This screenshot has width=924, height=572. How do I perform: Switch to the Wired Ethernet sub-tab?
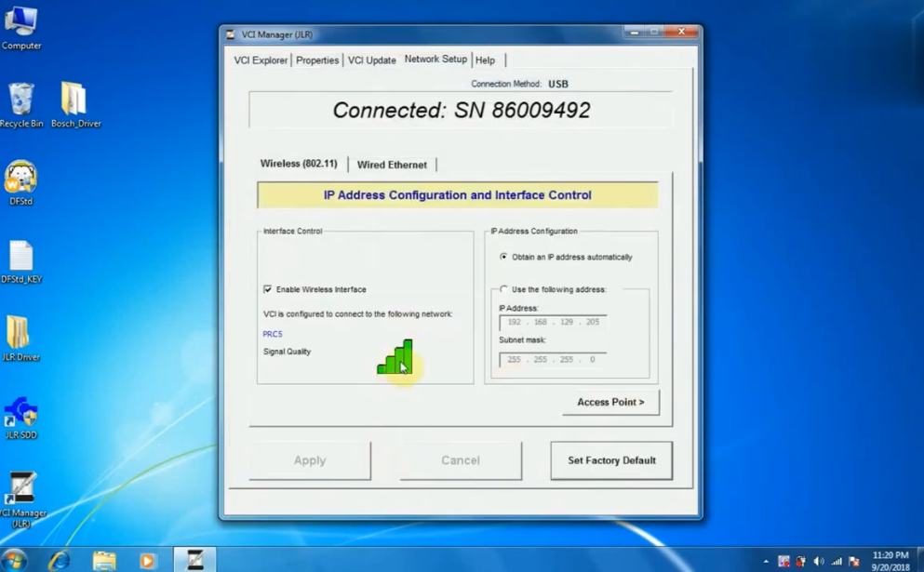tap(392, 165)
